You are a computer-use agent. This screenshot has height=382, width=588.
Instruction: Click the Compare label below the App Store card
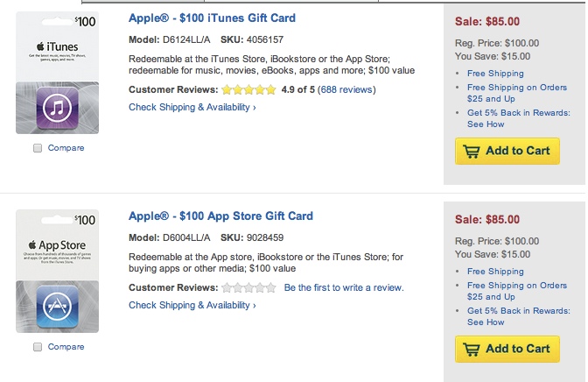pyautogui.click(x=66, y=347)
